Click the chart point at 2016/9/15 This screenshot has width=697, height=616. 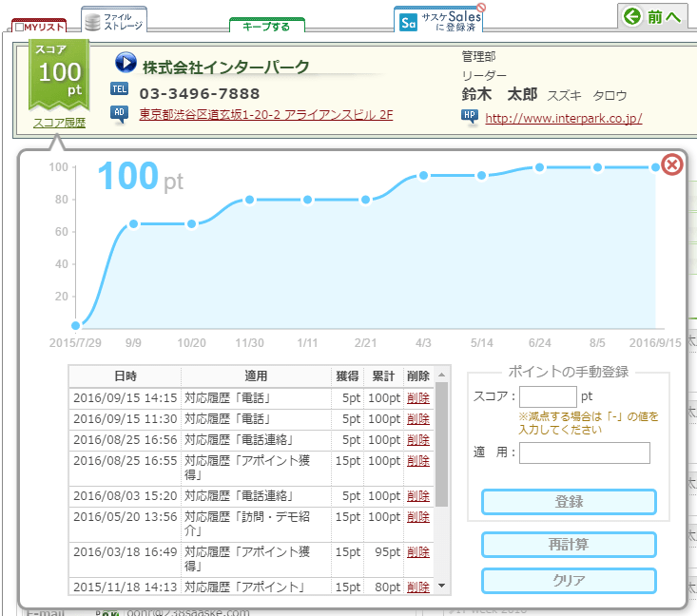pos(656,167)
